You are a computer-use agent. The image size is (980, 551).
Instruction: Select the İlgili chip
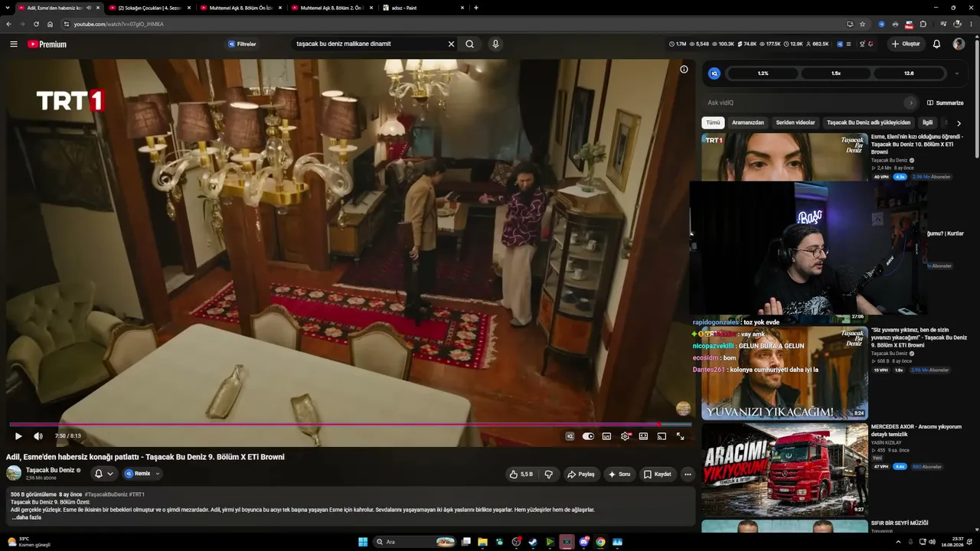pos(927,122)
